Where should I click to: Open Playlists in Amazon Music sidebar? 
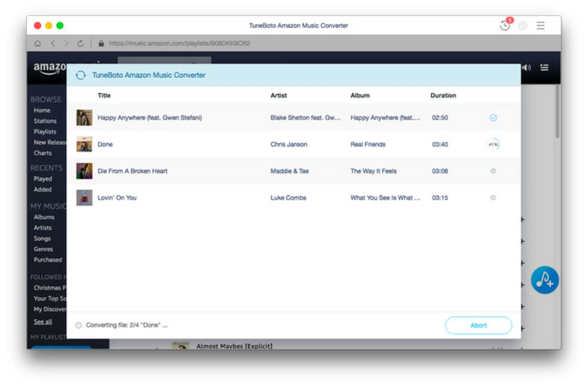click(45, 132)
